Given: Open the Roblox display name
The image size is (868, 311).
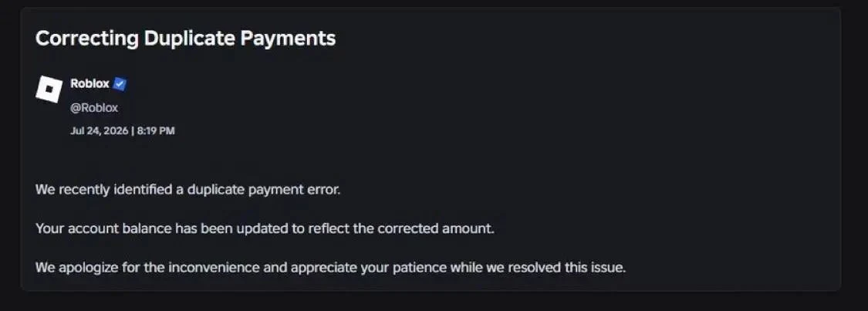Looking at the screenshot, I should 90,84.
